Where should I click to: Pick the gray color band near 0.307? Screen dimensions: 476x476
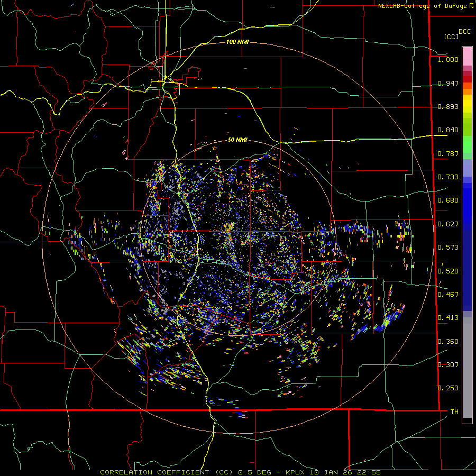(467, 368)
